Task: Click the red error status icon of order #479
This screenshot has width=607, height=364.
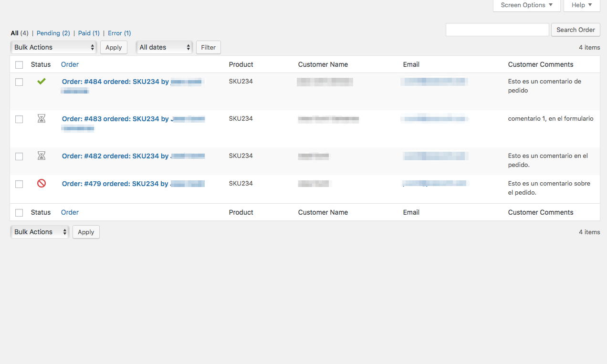Action: [x=42, y=183]
